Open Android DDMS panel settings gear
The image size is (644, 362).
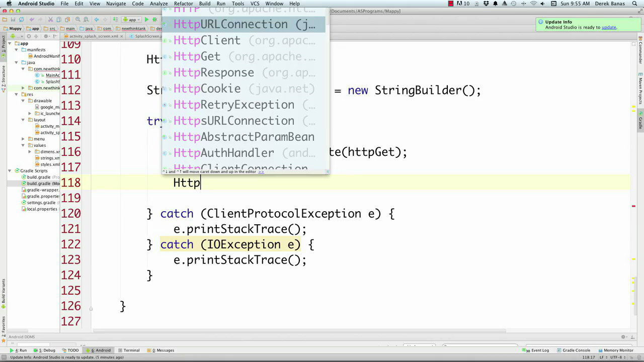pos(625,337)
